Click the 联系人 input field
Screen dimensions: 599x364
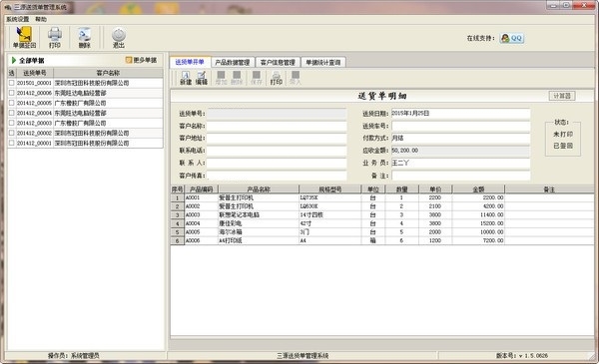277,163
